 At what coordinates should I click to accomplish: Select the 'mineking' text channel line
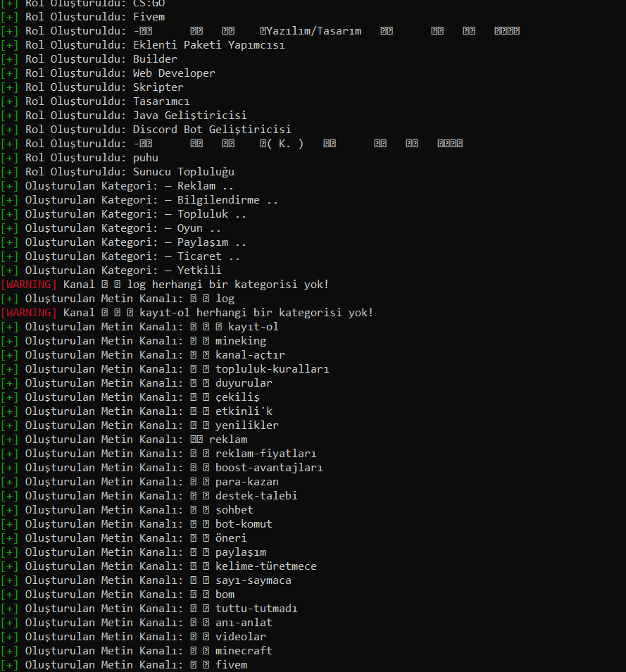click(133, 341)
